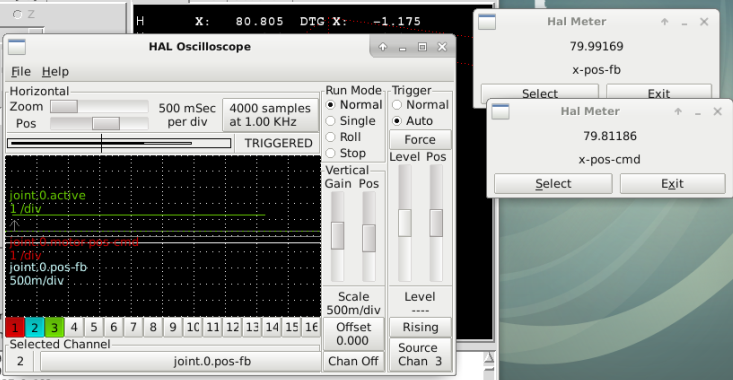Click the trigger Pos slider

pyautogui.click(x=436, y=222)
